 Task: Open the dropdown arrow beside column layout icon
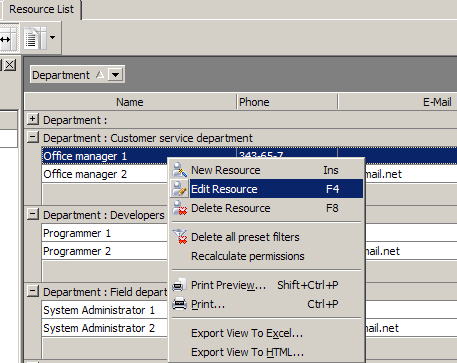53,38
